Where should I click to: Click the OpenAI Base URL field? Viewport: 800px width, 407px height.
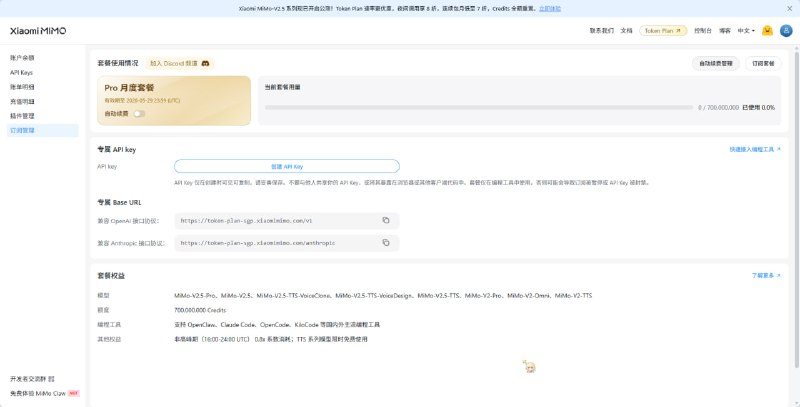287,221
